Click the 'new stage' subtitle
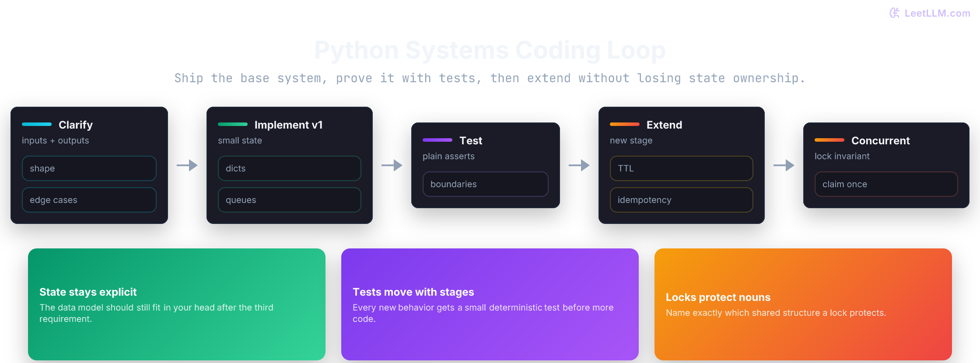Viewport: 980px width, 363px height. (631, 140)
